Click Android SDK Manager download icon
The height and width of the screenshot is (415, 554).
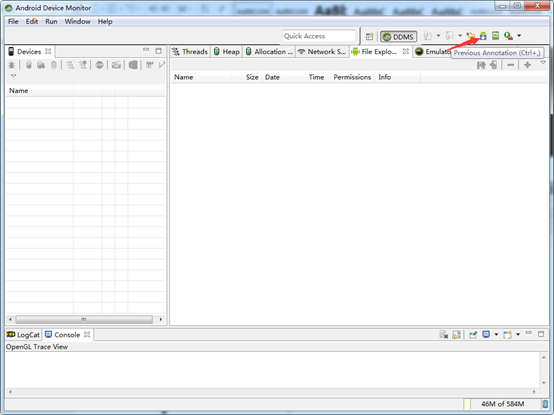483,36
